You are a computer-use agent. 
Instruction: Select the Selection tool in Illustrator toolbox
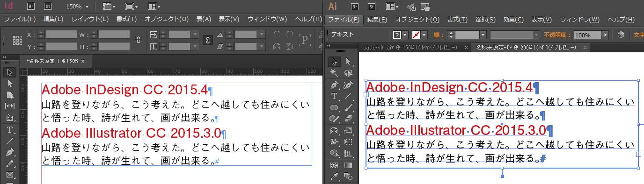pyautogui.click(x=334, y=61)
